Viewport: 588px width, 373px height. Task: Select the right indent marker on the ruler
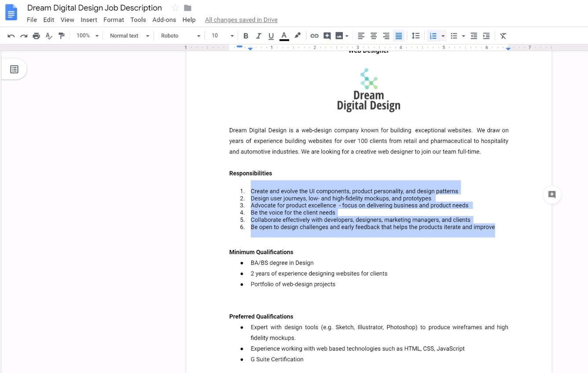(x=508, y=48)
